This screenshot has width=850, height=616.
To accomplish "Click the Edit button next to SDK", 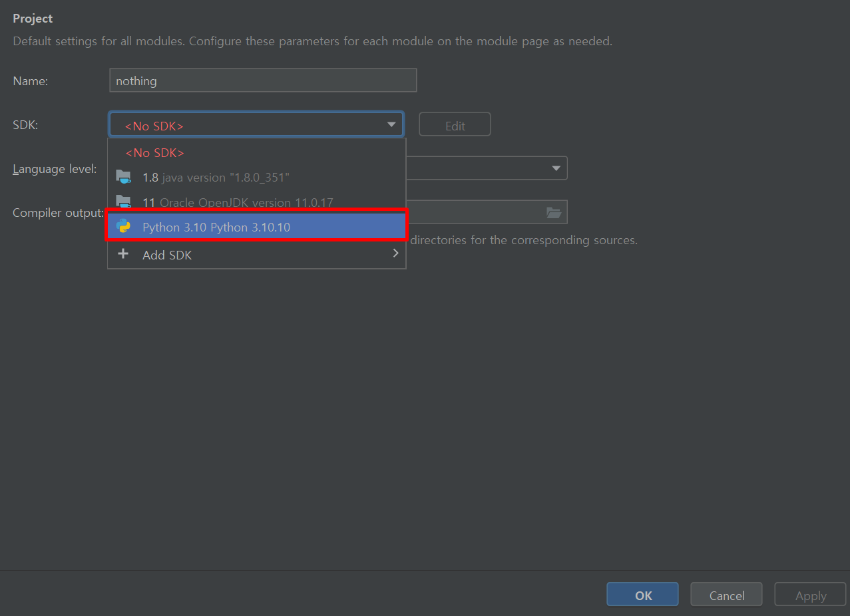I will [455, 125].
